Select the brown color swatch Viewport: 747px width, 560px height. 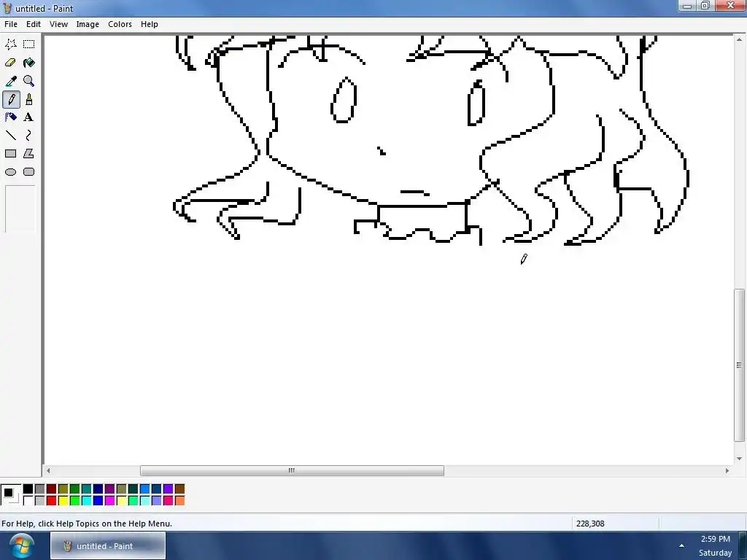(179, 489)
